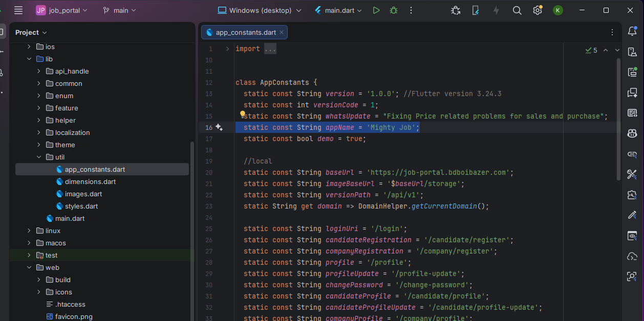Expand the linux folder
The image size is (644, 321).
[x=29, y=231]
